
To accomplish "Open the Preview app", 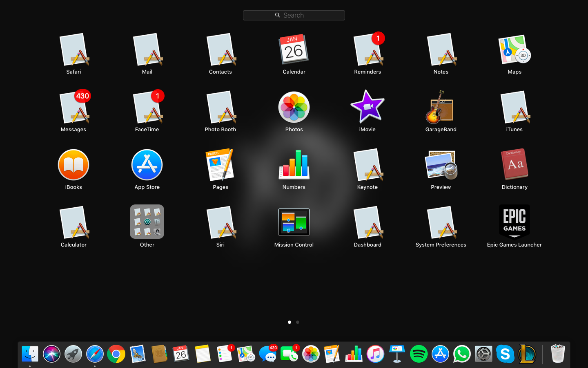I will 441,165.
